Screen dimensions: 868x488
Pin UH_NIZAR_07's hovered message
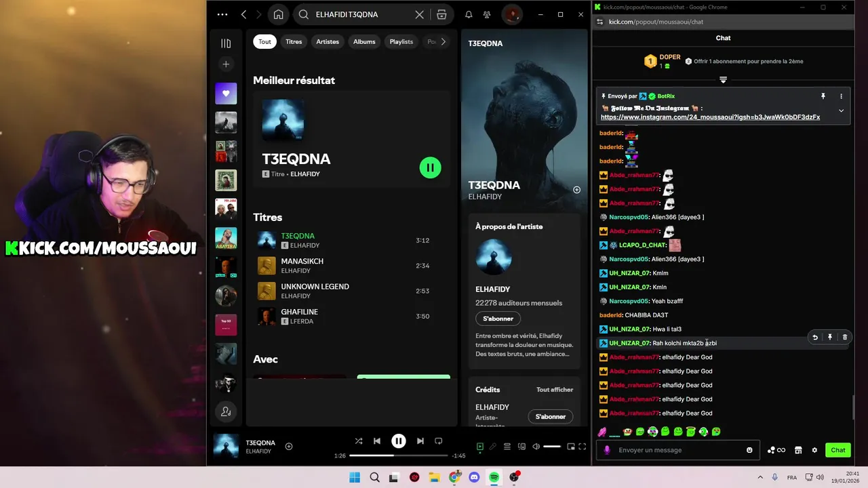[x=830, y=338]
